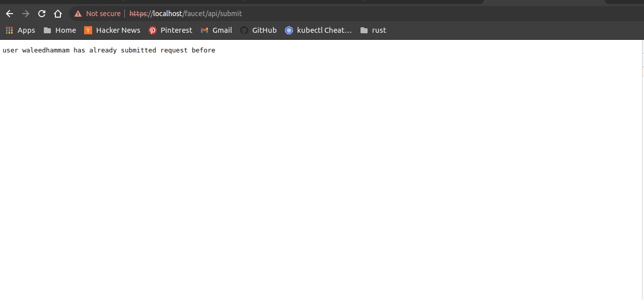Click the browser home icon
This screenshot has height=300, width=644.
pos(58,14)
